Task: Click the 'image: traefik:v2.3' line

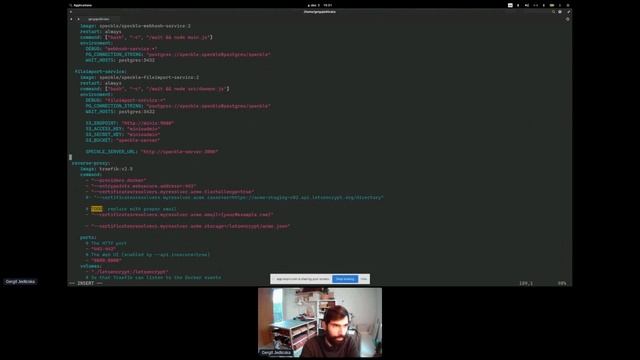Action: pos(107,169)
